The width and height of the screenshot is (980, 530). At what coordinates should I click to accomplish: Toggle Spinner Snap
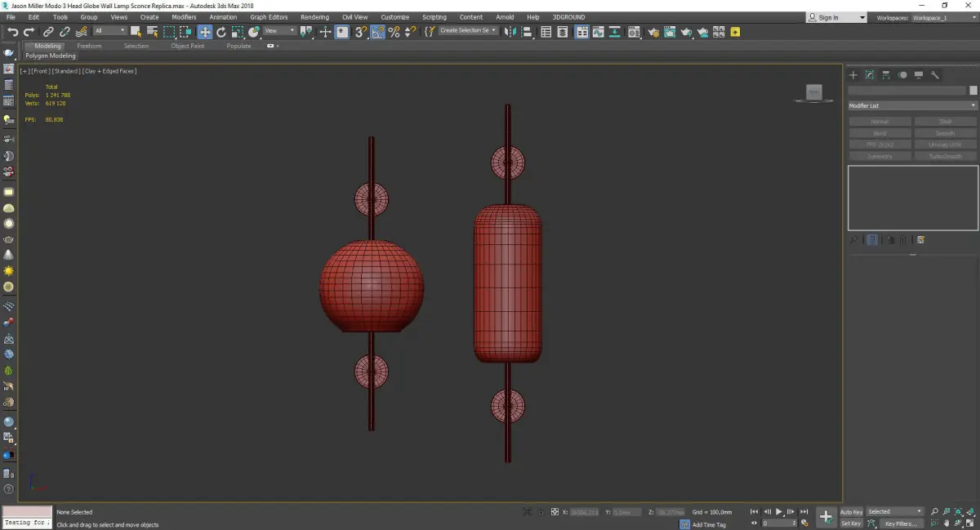point(410,32)
